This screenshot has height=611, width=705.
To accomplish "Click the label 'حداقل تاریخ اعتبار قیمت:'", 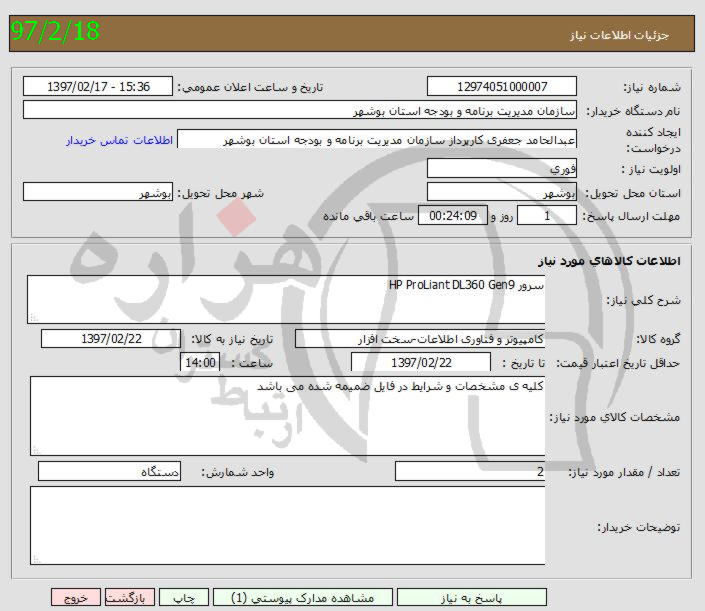I will pos(618,363).
